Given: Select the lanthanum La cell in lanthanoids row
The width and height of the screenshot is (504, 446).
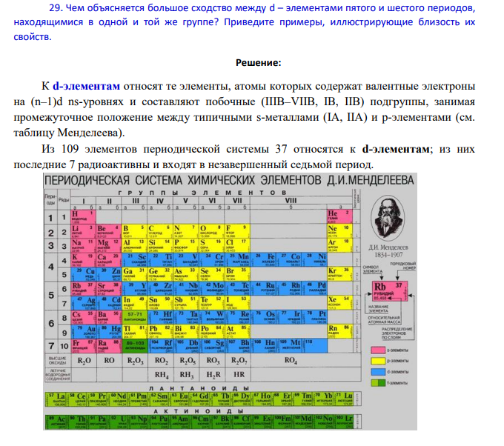Looking at the screenshot, I should click(x=56, y=399).
